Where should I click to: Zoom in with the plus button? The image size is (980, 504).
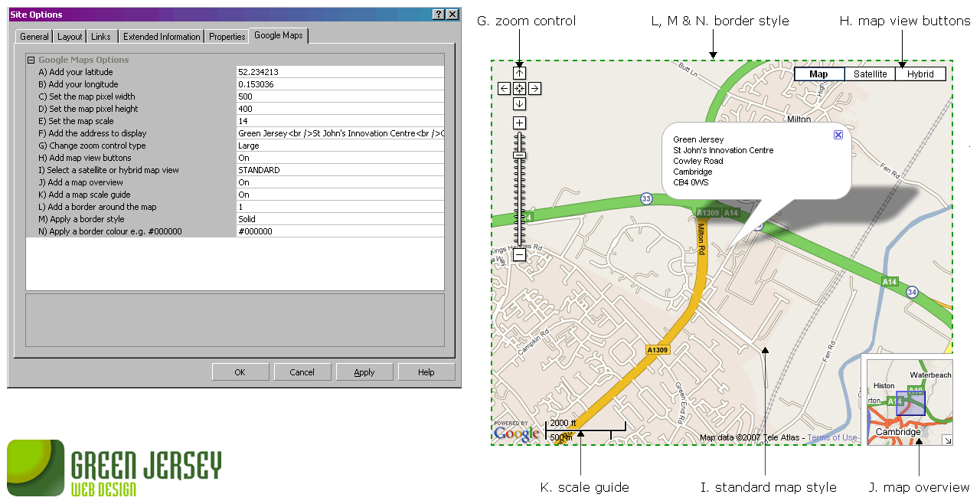[x=519, y=123]
